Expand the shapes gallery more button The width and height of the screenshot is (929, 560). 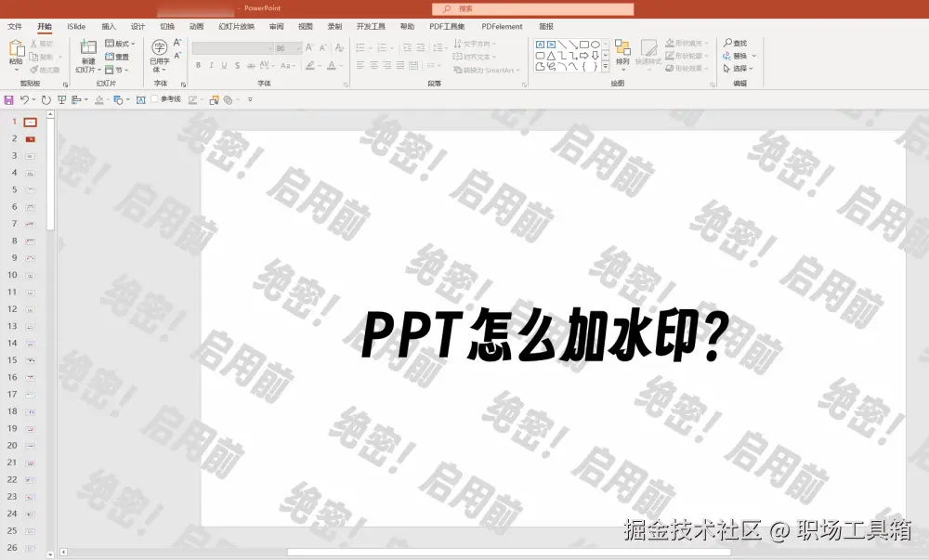pos(606,67)
